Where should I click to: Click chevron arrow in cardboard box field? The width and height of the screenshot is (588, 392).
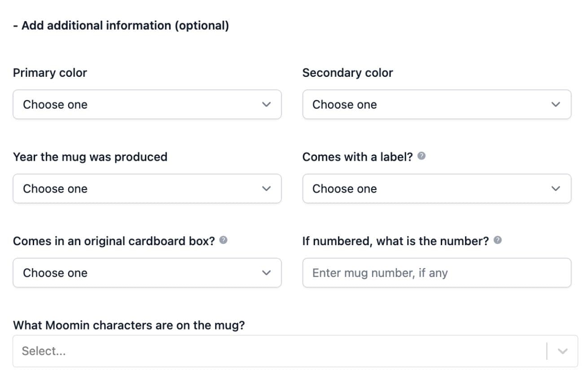tap(267, 273)
